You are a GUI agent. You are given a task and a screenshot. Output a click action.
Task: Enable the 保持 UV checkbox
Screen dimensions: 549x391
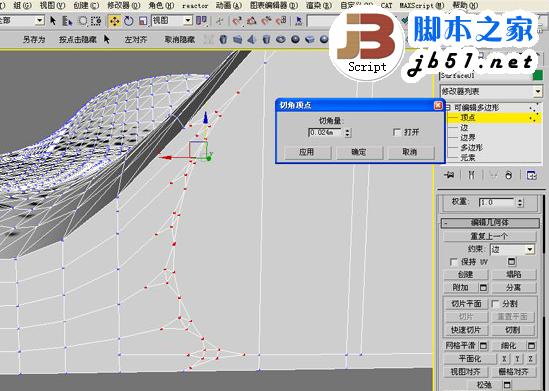tap(453, 262)
